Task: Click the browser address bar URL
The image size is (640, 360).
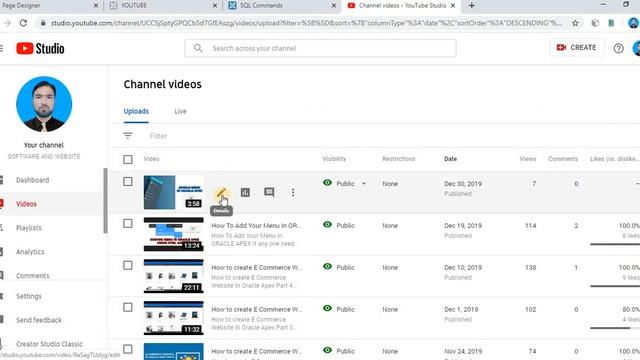Action: (x=306, y=23)
